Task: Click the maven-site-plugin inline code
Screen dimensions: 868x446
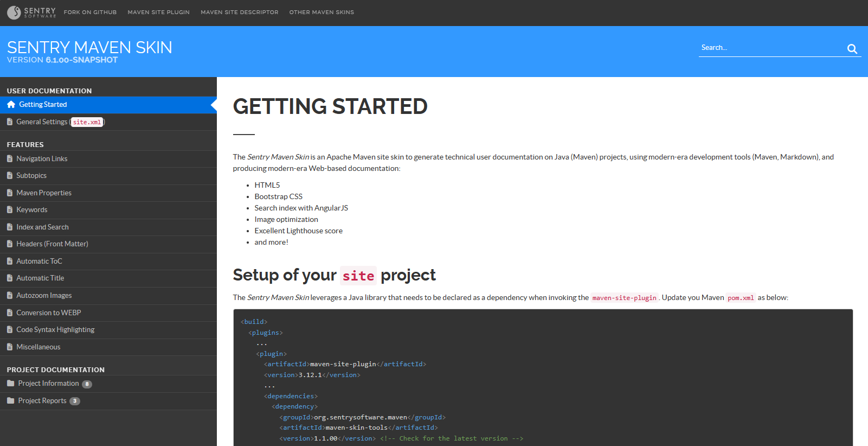Action: 625,298
